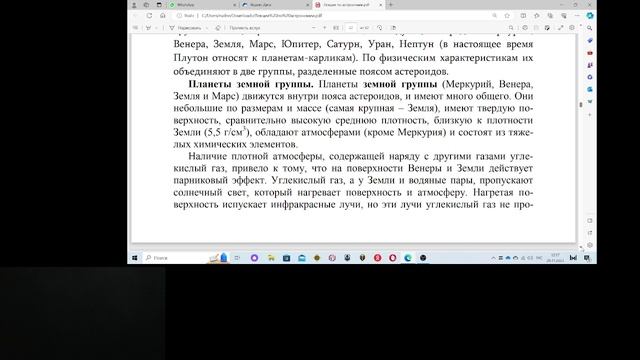Open Task View on the taskbar
Image resolution: width=640 pixels, height=360 pixels.
tap(237, 258)
